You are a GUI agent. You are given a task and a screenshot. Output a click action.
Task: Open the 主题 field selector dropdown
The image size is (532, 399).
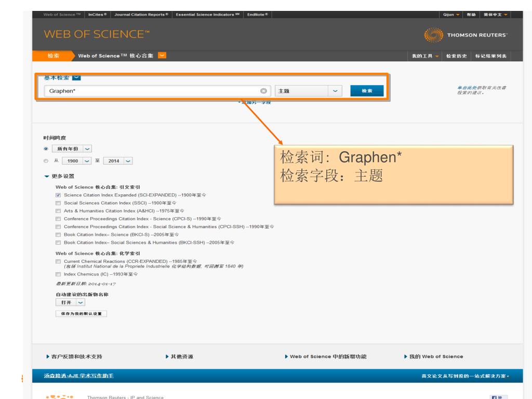tap(309, 91)
